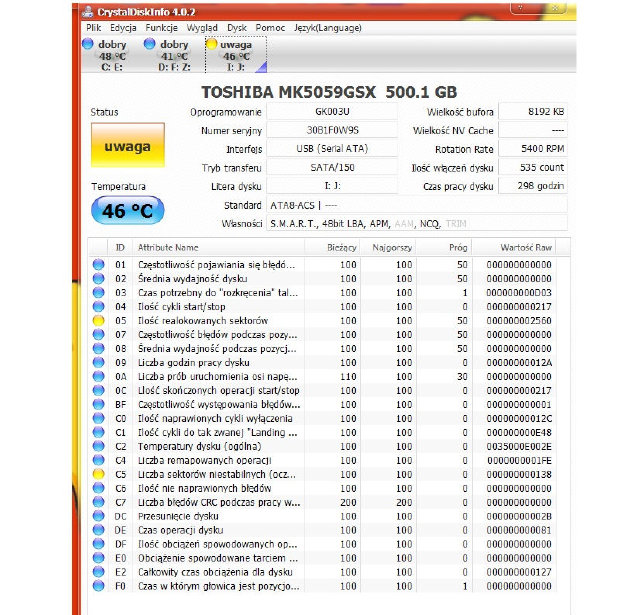Viewport: 620px width, 615px height.
Task: Click the Tryb transferu field SATA/150
Action: pos(332,167)
